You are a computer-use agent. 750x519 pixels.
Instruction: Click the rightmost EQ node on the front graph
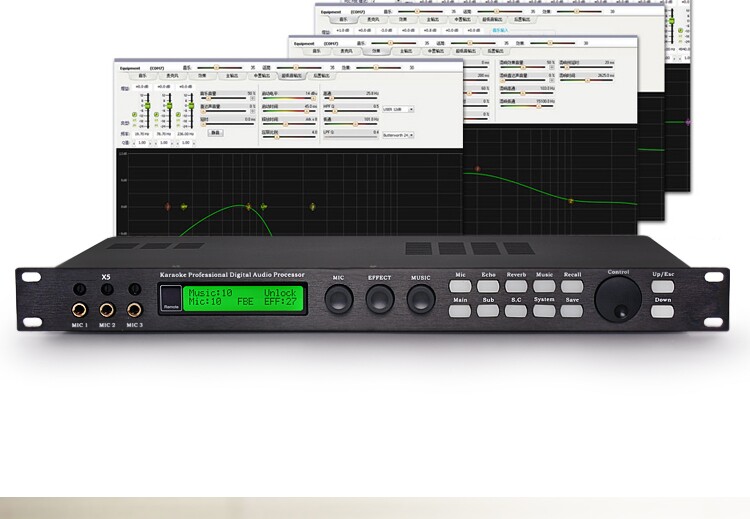pyautogui.click(x=312, y=207)
